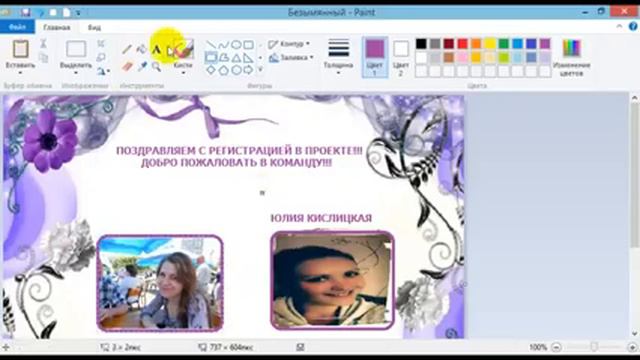Open Customize Quick Access Toolbar dropdown
Viewport: 640px width, 360px height.
pyautogui.click(x=78, y=13)
